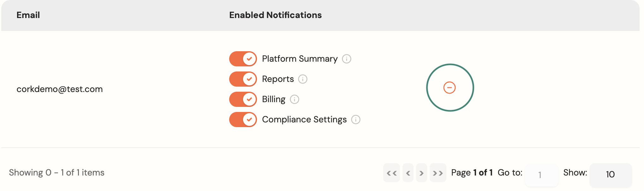Click the Compliance Settings label text
This screenshot has height=191, width=644.
pyautogui.click(x=304, y=120)
